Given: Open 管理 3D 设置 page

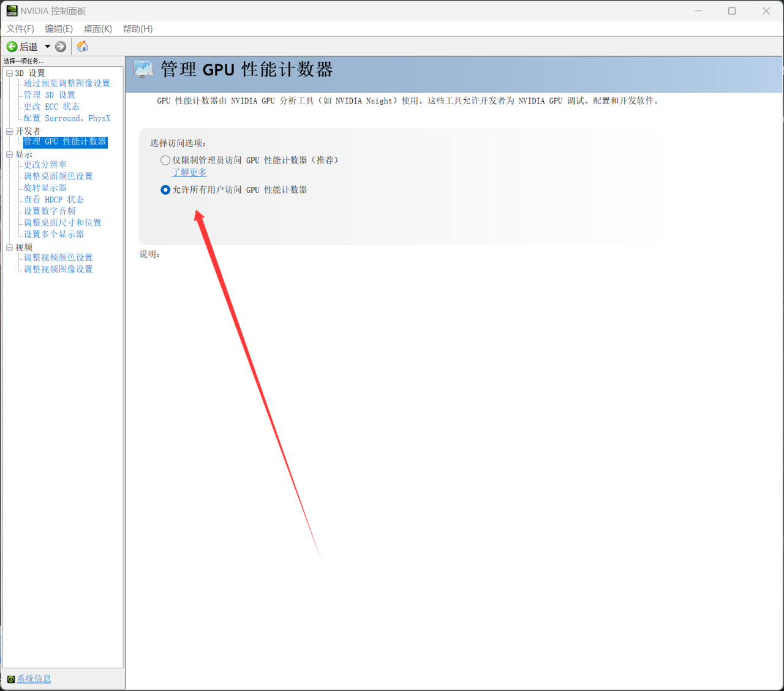Looking at the screenshot, I should pyautogui.click(x=50, y=95).
